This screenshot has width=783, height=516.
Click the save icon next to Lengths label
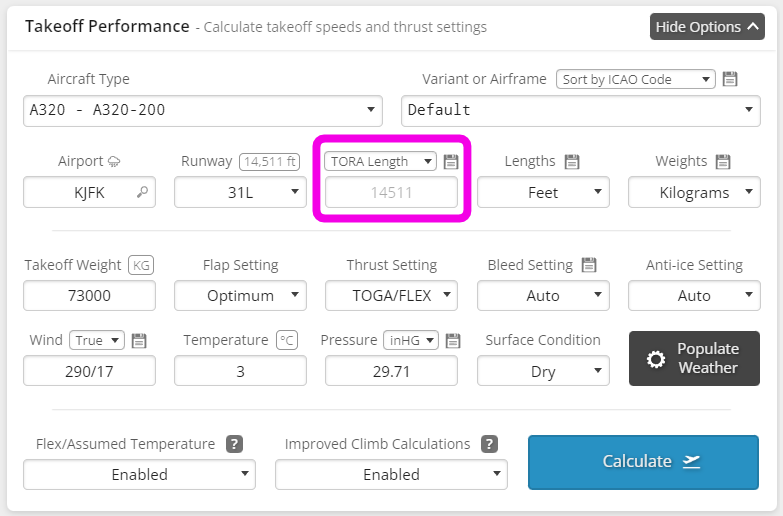tap(572, 161)
